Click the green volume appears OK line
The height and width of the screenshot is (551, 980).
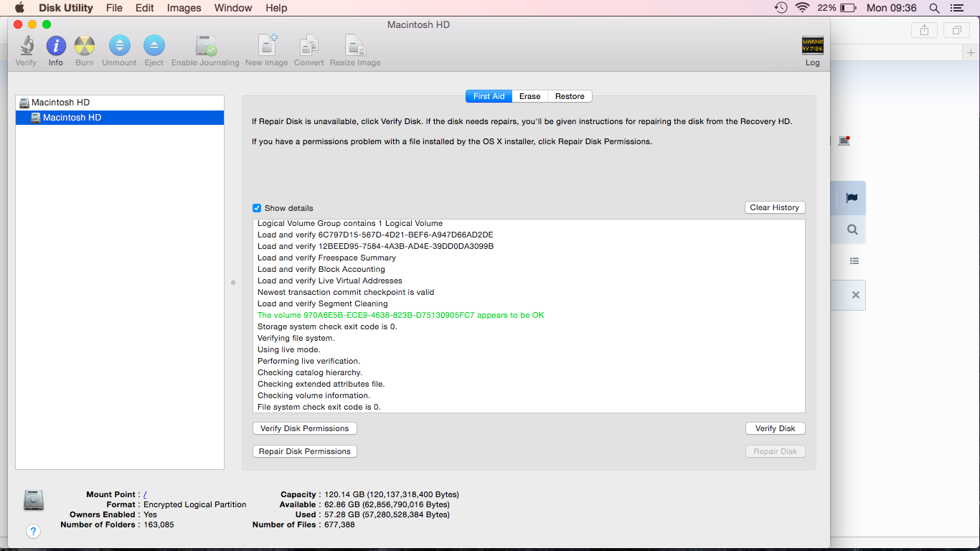401,315
